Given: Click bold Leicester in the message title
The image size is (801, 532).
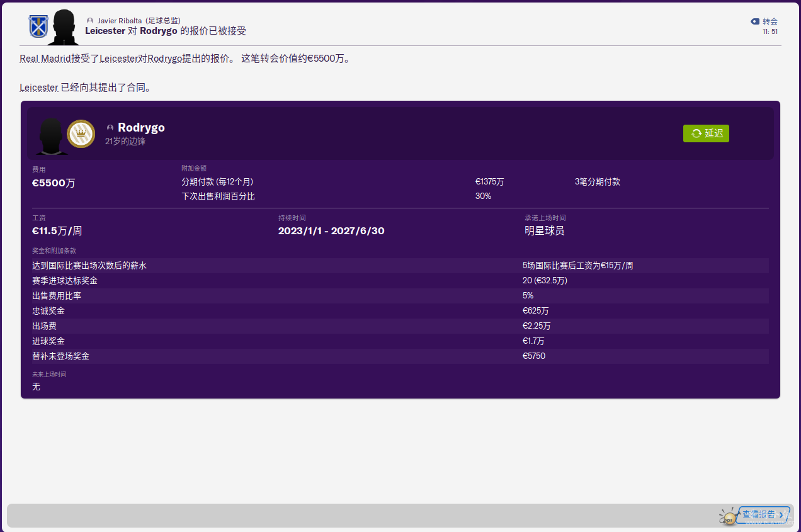Looking at the screenshot, I should [105, 31].
